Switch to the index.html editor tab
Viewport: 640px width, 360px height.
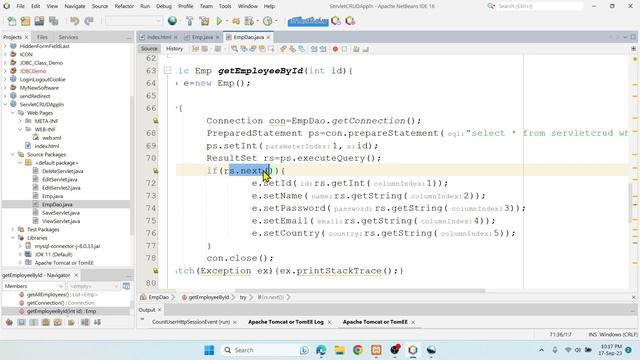pyautogui.click(x=159, y=37)
